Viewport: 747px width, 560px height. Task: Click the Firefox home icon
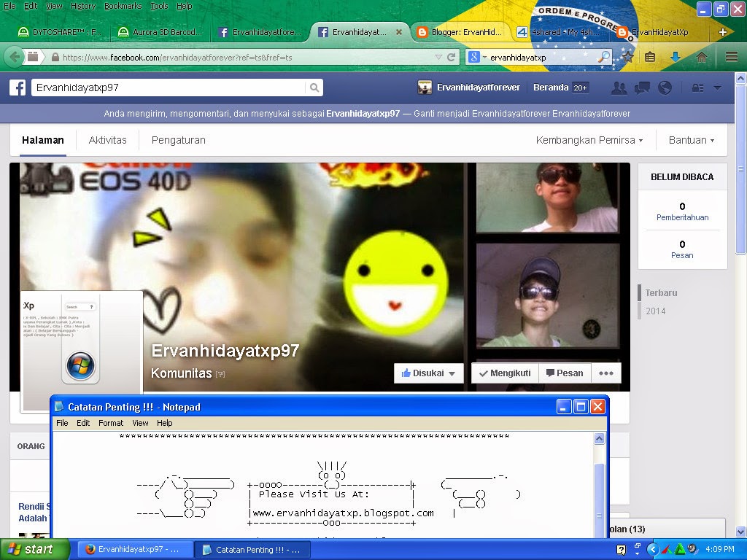coord(701,57)
